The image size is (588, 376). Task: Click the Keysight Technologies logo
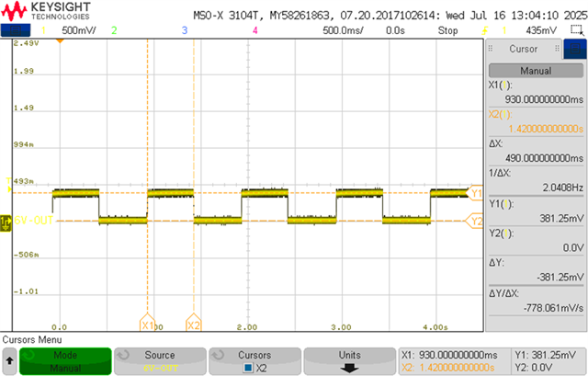click(x=46, y=11)
